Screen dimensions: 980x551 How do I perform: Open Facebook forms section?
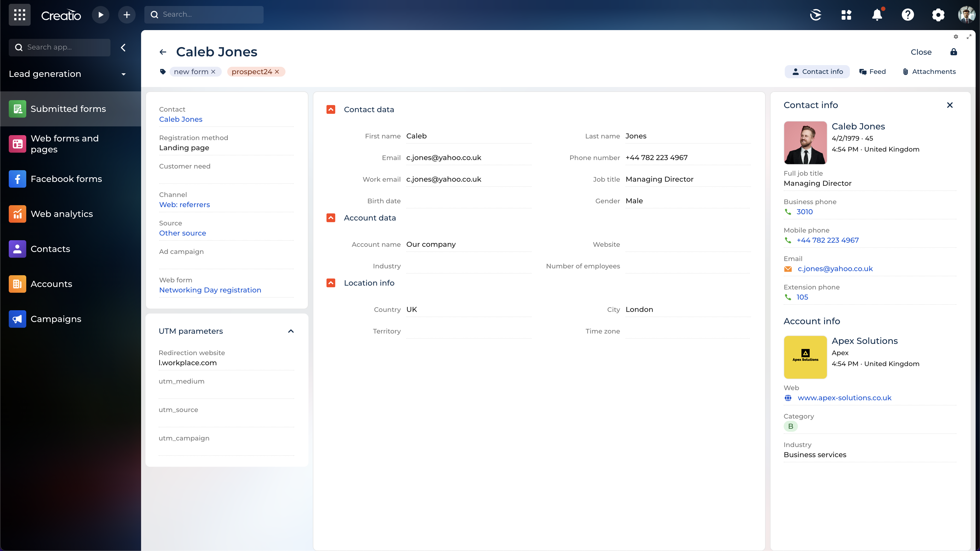tap(66, 179)
